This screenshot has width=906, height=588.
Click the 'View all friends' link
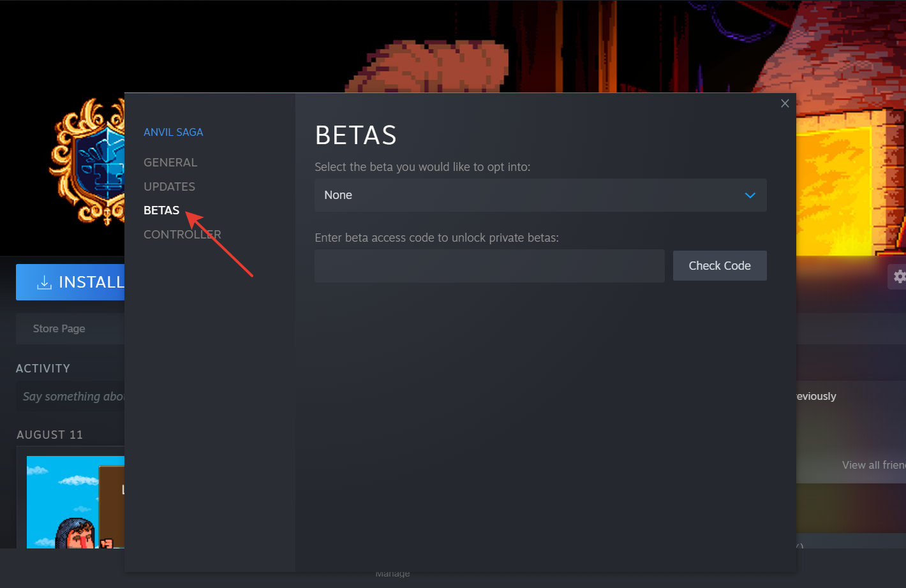coord(873,465)
